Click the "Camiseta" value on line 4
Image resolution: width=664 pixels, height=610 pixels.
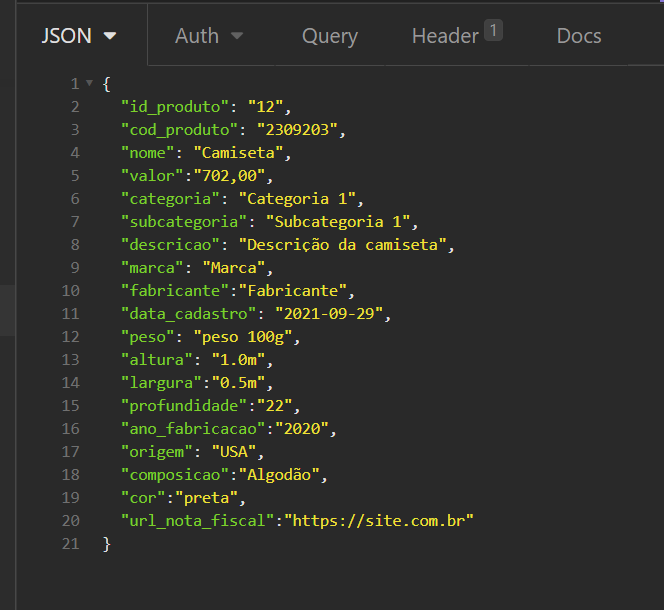tap(238, 152)
